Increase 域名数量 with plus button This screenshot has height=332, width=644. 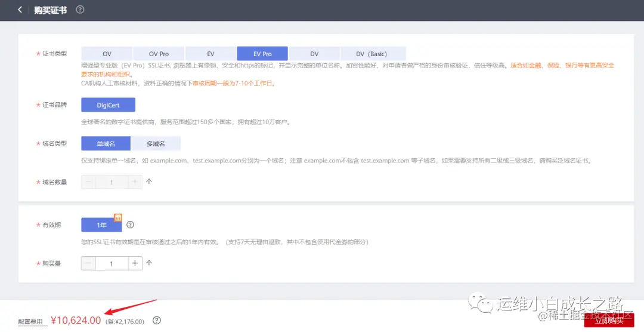click(135, 182)
